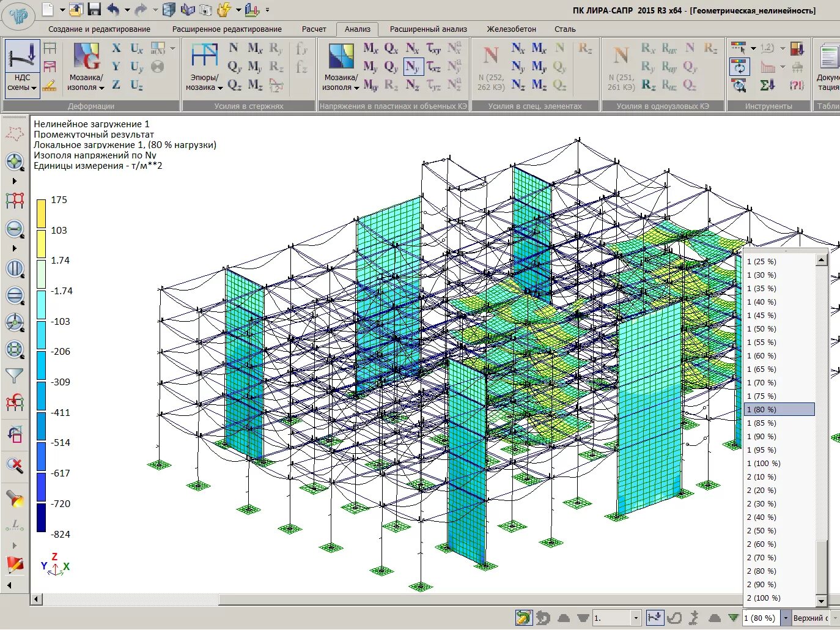The height and width of the screenshot is (630, 840).
Task: Switch to Расширенный анализ tab
Action: pos(428,29)
